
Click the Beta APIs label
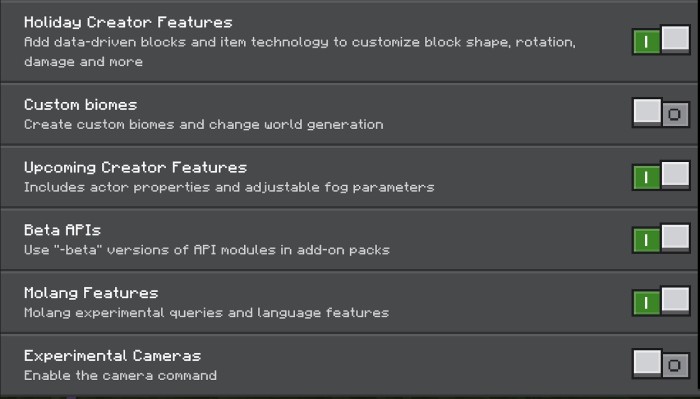click(62, 230)
